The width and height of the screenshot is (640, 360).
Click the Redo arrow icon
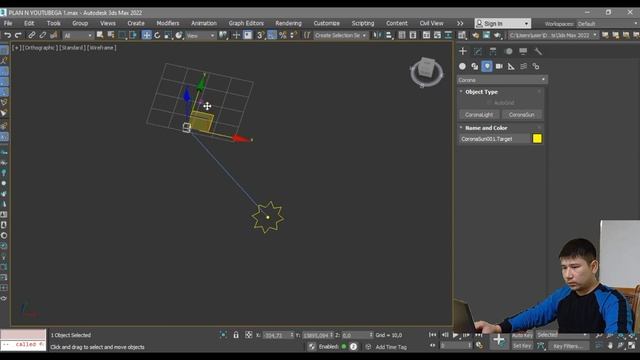pos(18,36)
